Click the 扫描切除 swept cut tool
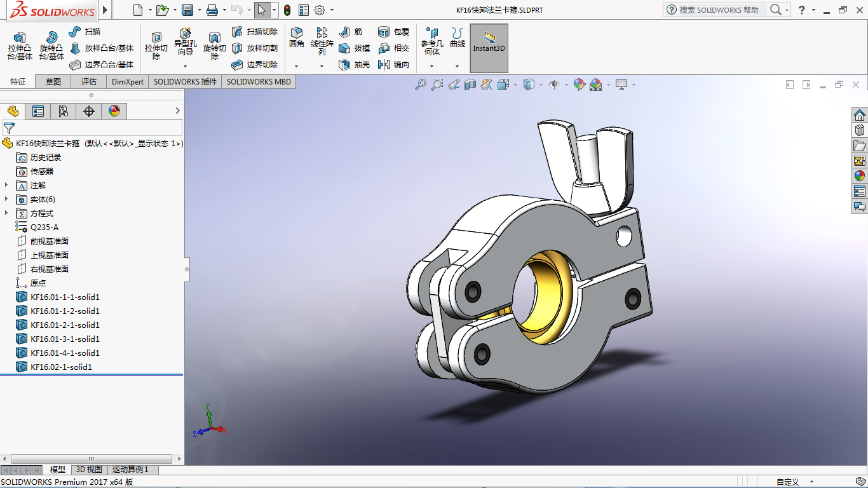 coord(254,31)
